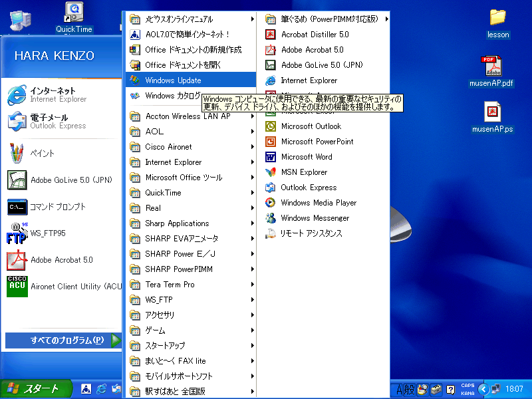Expand Cisco Aironet submenu
The width and height of the screenshot is (532, 399).
191,147
